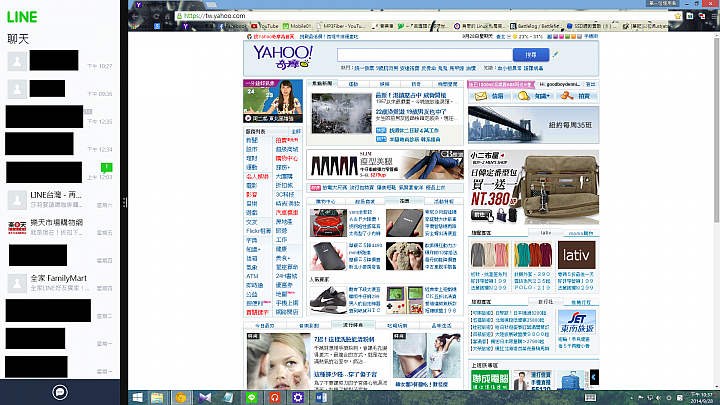
Task: Open the Facebook bookmark
Action: pyautogui.click(x=233, y=26)
